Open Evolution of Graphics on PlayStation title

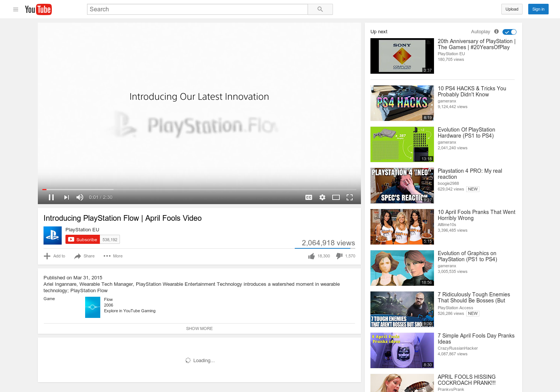point(467,256)
